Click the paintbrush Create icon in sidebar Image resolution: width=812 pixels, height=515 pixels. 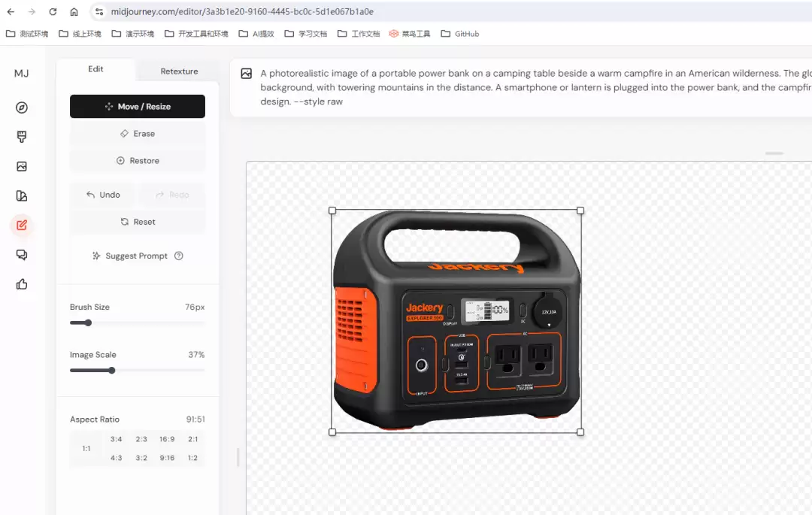[x=22, y=137]
